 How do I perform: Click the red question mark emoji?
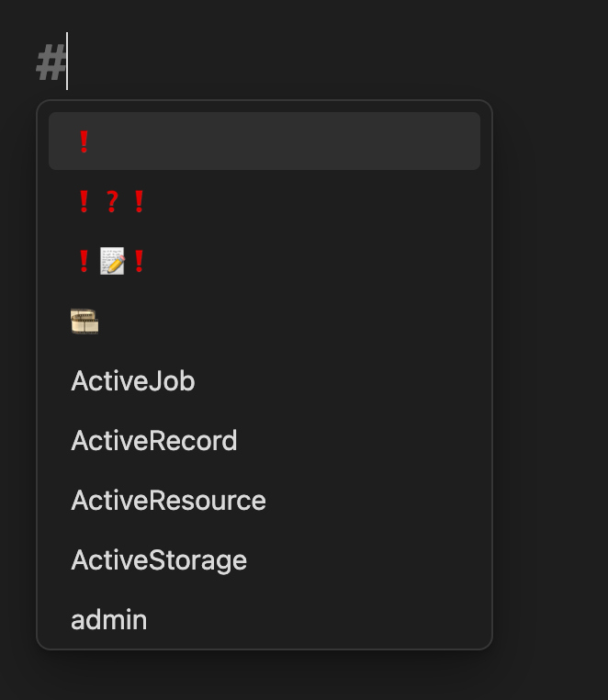click(x=112, y=201)
